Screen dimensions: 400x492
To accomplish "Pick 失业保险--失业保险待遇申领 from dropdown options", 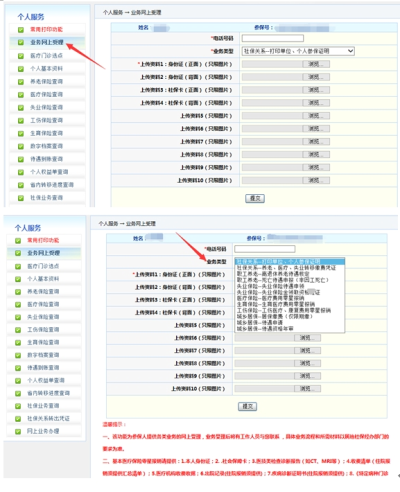I will [x=270, y=286].
